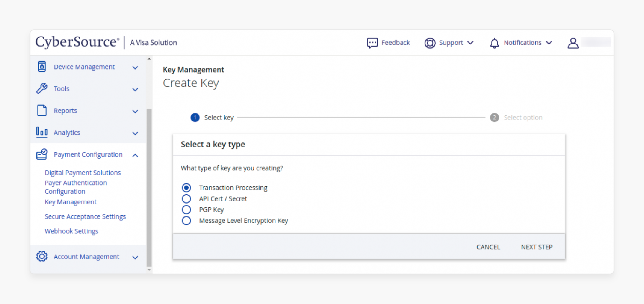Click the Device Management lock icon
This screenshot has height=304, width=644.
pos(42,67)
